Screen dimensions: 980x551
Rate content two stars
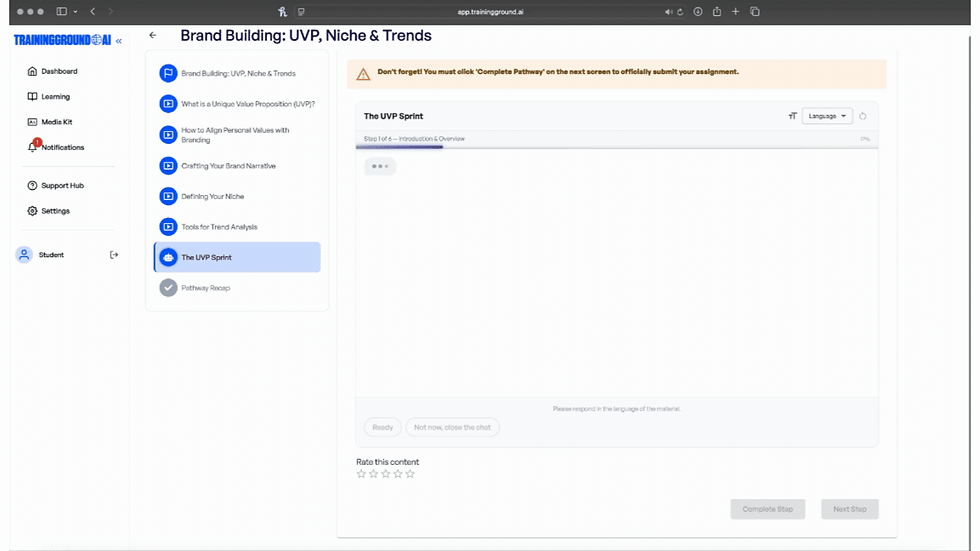point(373,474)
